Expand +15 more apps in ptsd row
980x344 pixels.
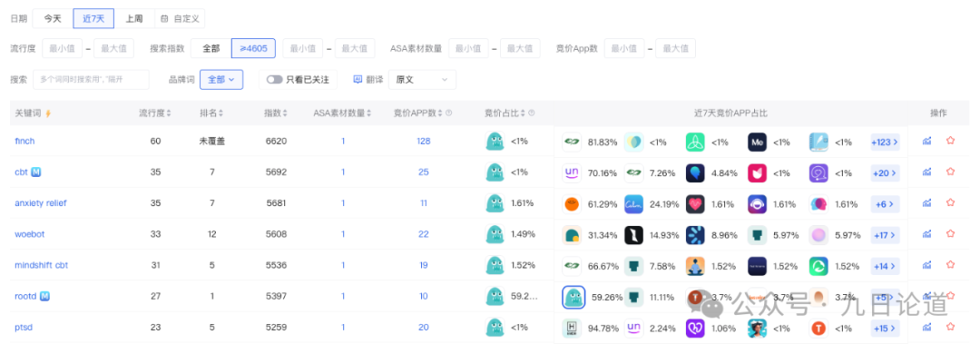[x=885, y=328]
